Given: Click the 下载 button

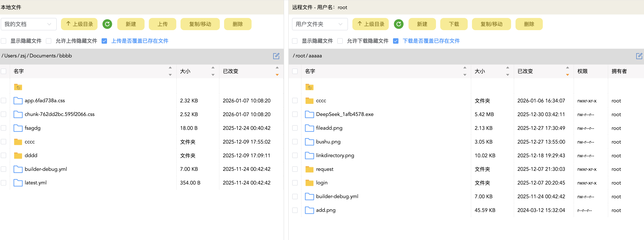Looking at the screenshot, I should [454, 24].
